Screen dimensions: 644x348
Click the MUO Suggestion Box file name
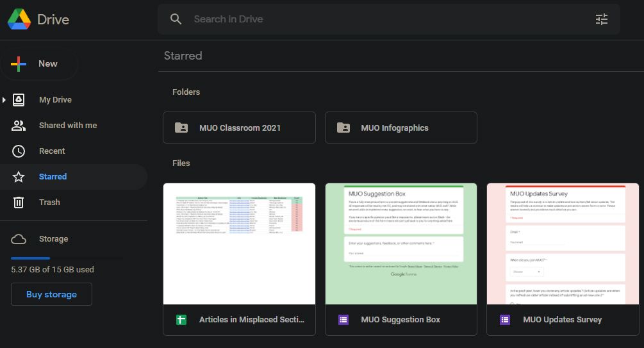click(400, 320)
